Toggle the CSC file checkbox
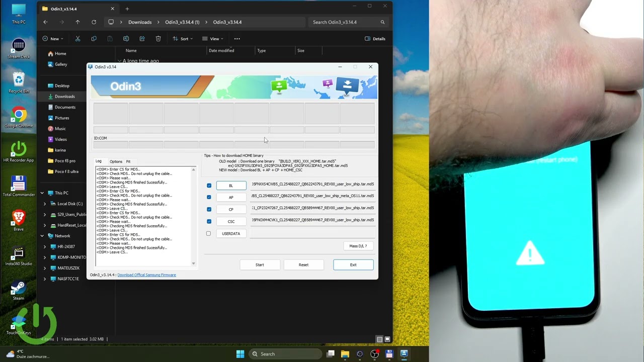The width and height of the screenshot is (644, 362). coord(209,221)
